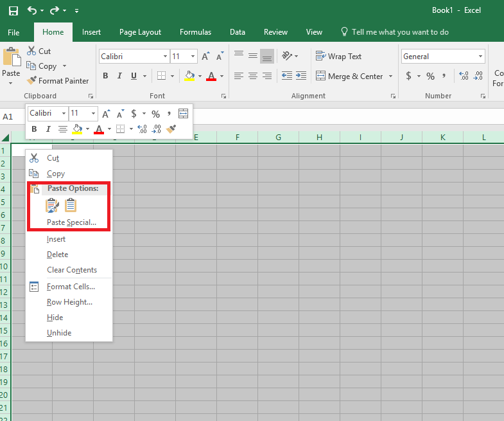
Task: Toggle Center alignment in the ribbon
Action: pyautogui.click(x=253, y=76)
